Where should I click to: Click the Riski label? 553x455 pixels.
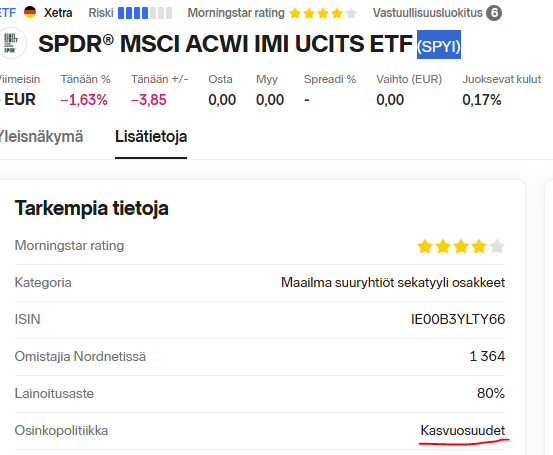(101, 13)
